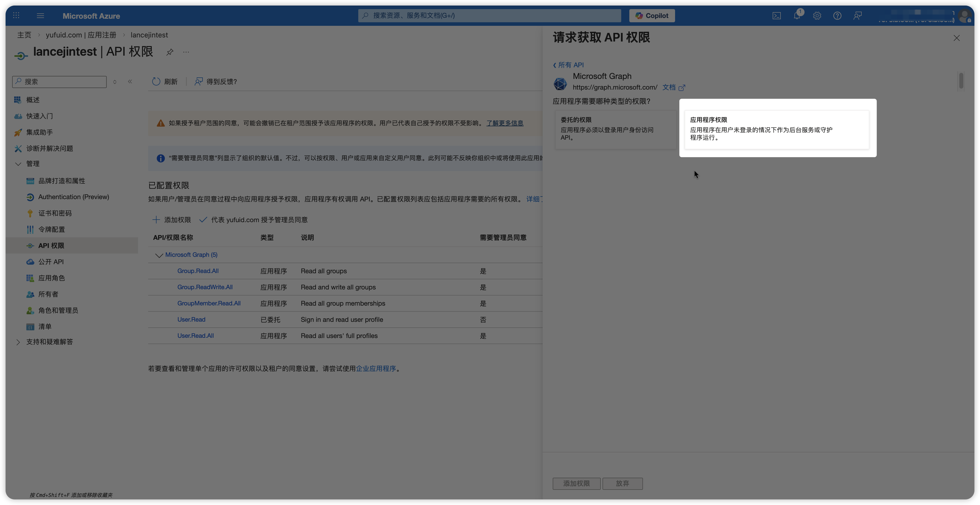Click the top resource search field
980x505 pixels.
pyautogui.click(x=489, y=16)
